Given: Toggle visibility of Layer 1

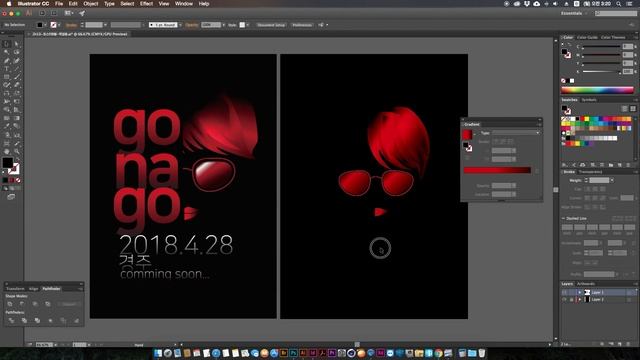Looking at the screenshot, I should 564,292.
